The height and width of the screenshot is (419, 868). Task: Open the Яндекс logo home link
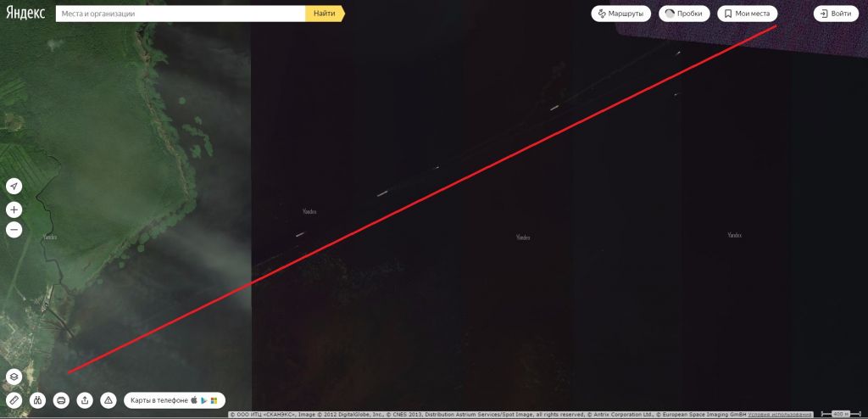click(25, 14)
